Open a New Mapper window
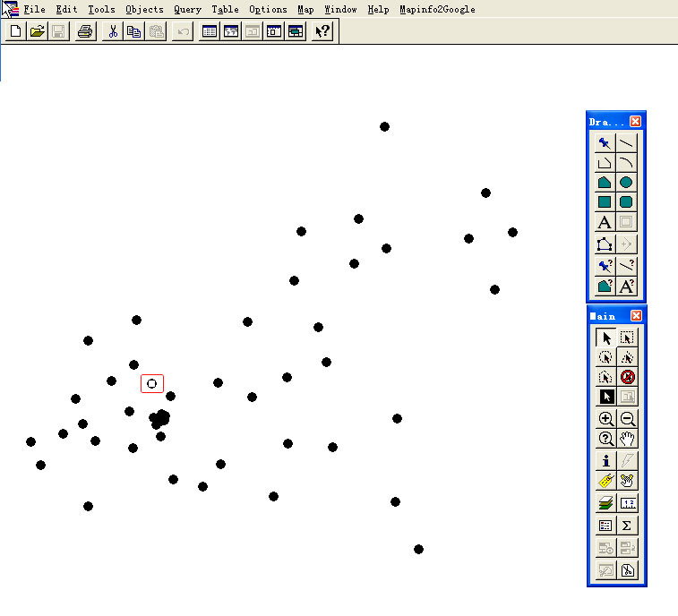Screen dimensions: 678x616 (231, 31)
